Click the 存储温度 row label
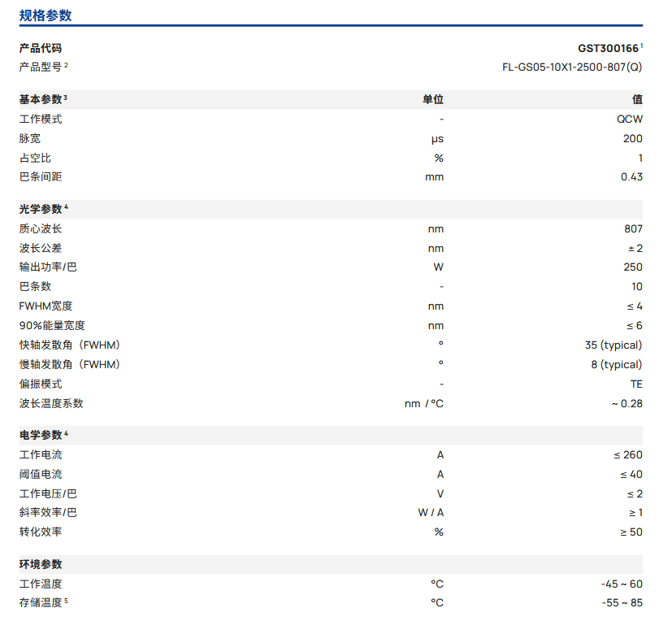Viewport: 672px width, 621px height. 41,603
